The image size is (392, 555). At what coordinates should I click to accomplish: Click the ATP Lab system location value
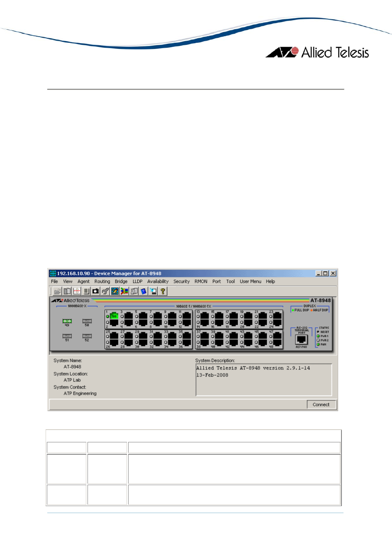coord(72,380)
